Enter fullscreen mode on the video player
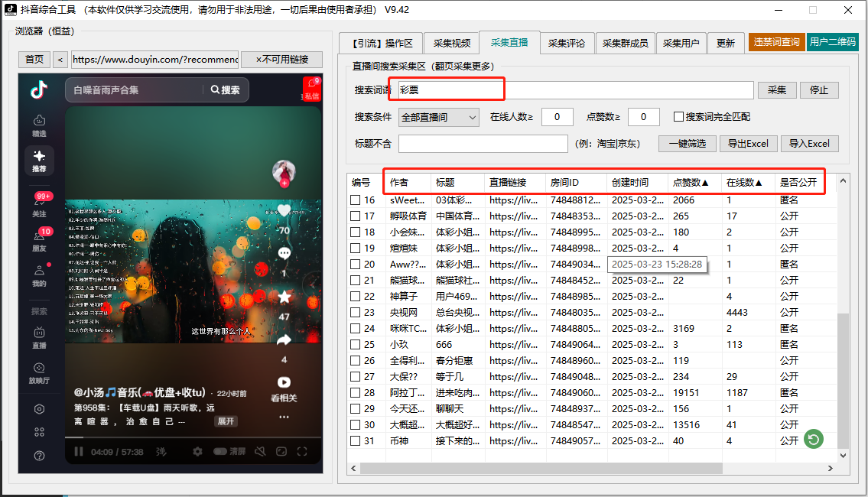Image resolution: width=868 pixels, height=497 pixels. (x=300, y=452)
